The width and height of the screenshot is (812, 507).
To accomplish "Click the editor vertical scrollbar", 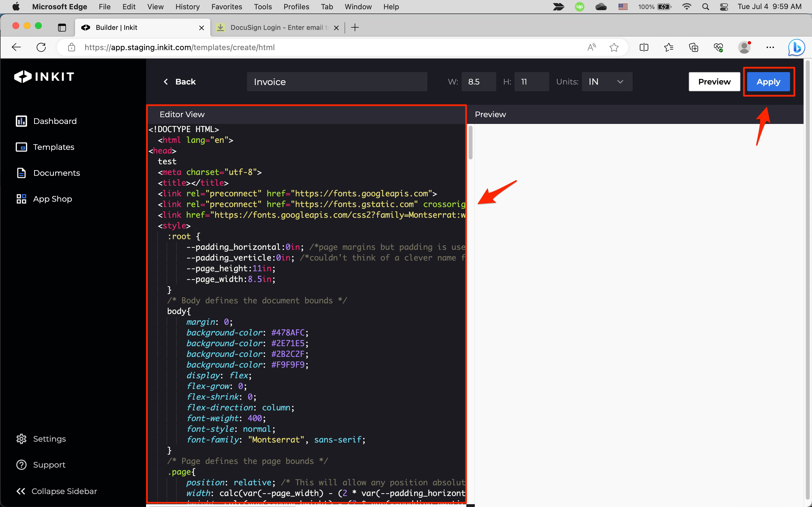I will coord(470,143).
